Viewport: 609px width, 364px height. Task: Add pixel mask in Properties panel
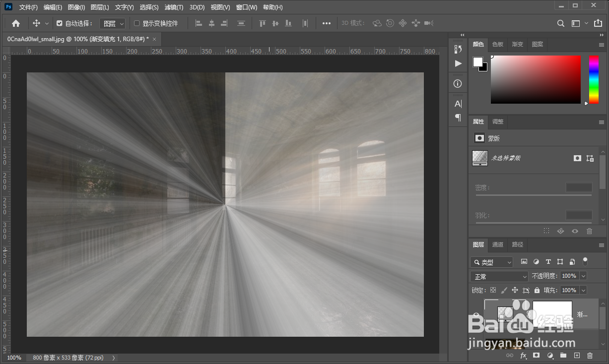(577, 158)
